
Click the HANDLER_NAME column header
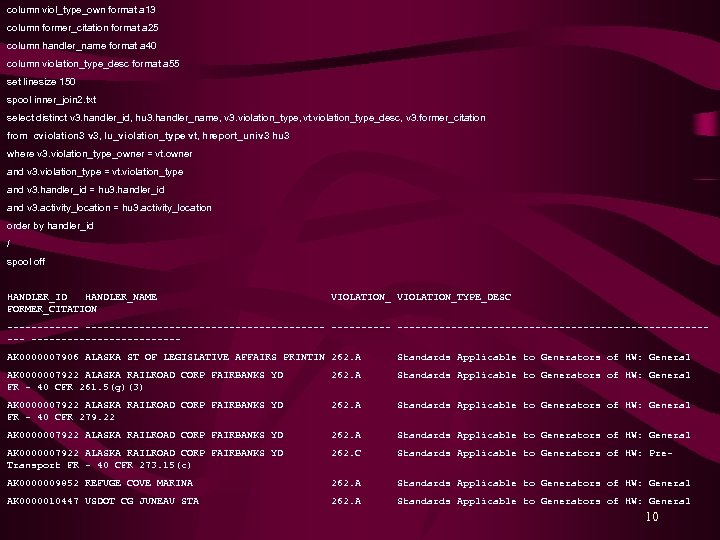pos(121,297)
